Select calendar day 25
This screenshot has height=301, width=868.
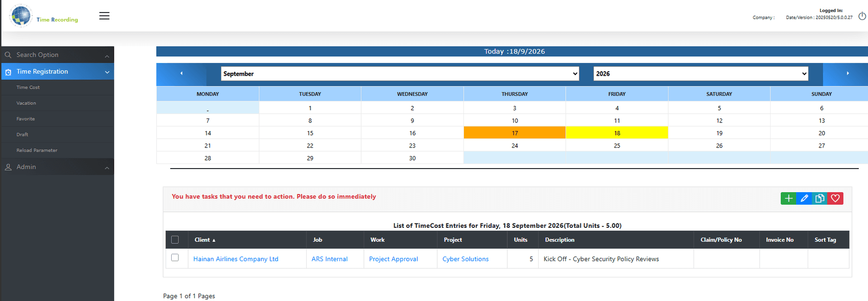[617, 145]
